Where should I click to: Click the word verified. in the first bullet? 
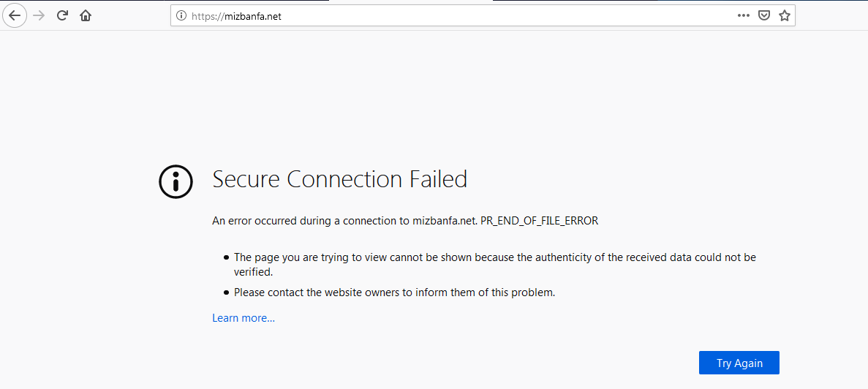click(x=254, y=272)
